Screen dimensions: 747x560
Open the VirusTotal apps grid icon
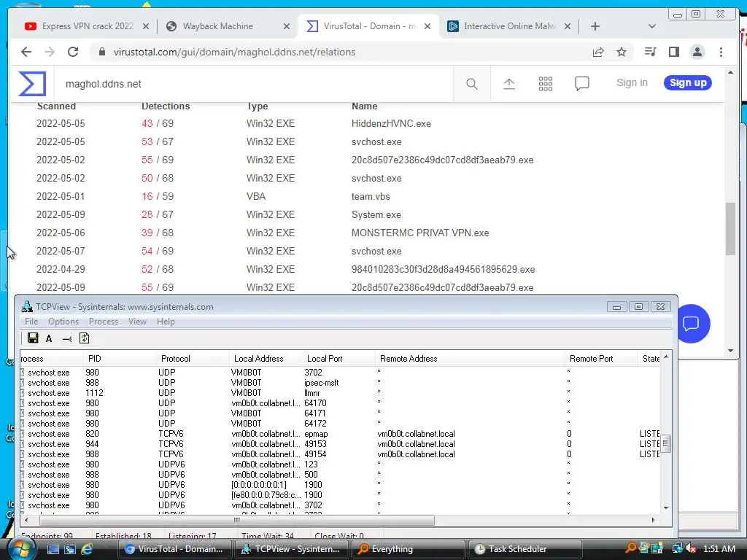pos(546,84)
